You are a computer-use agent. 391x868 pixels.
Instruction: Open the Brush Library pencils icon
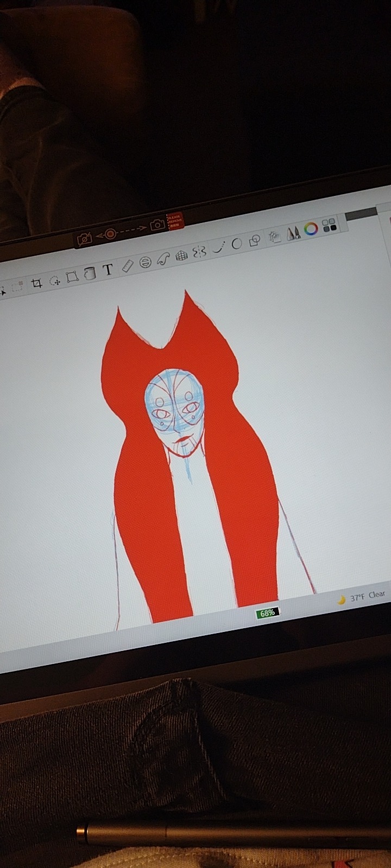293,233
